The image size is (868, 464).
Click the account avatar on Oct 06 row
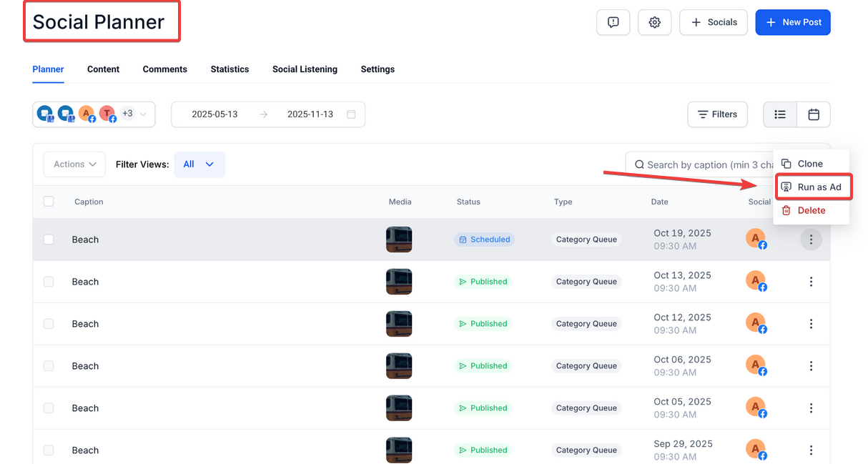click(x=756, y=365)
